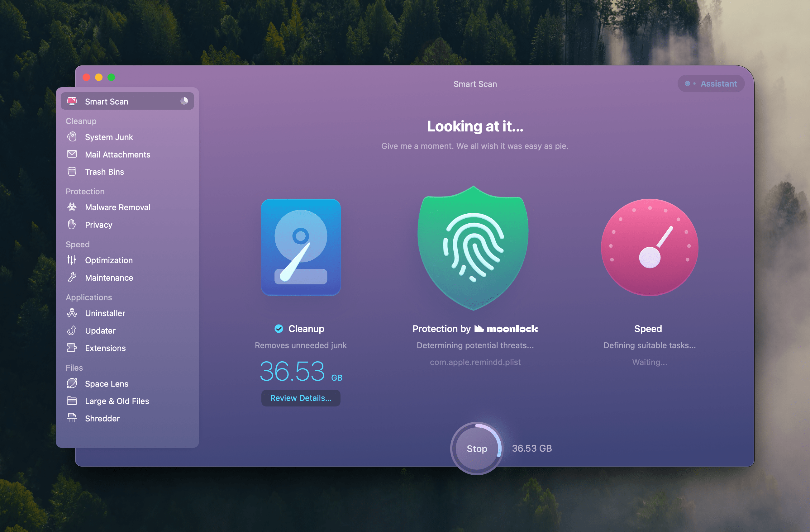Open the Updater module
Image resolution: width=810 pixels, height=532 pixels.
tap(100, 330)
